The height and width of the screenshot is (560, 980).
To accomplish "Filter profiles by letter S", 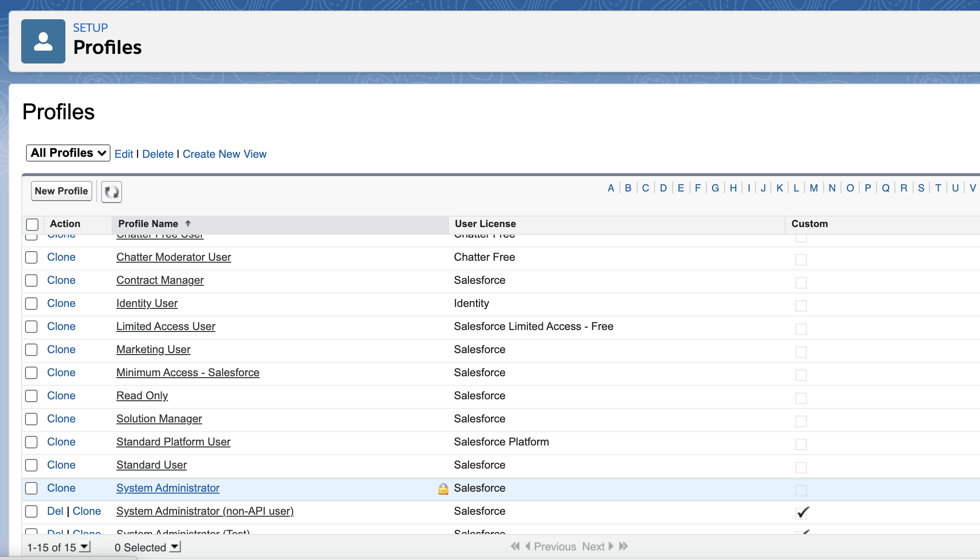I will coord(921,188).
